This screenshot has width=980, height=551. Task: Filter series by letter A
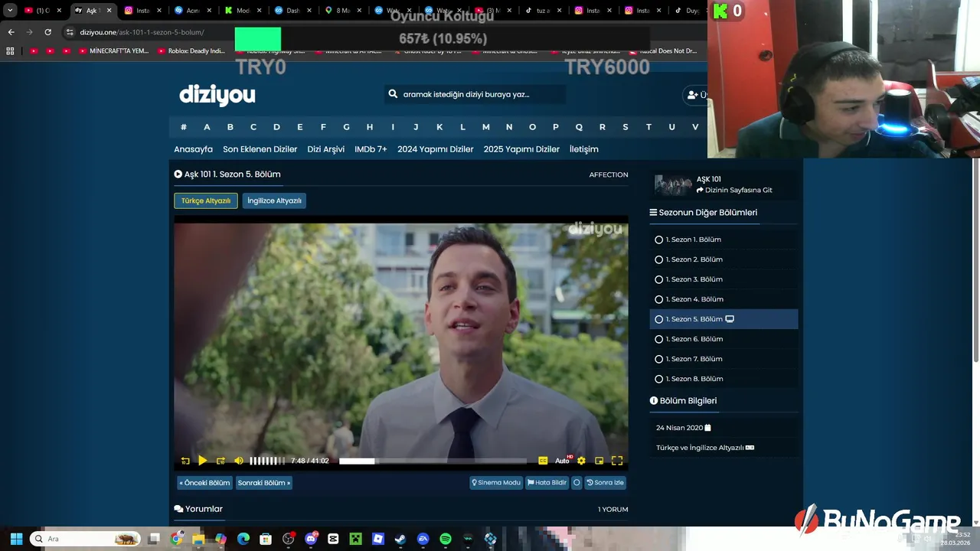coord(207,127)
